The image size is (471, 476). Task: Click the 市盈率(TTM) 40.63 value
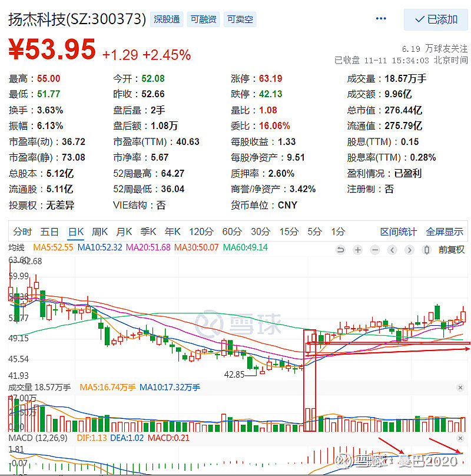click(x=188, y=142)
